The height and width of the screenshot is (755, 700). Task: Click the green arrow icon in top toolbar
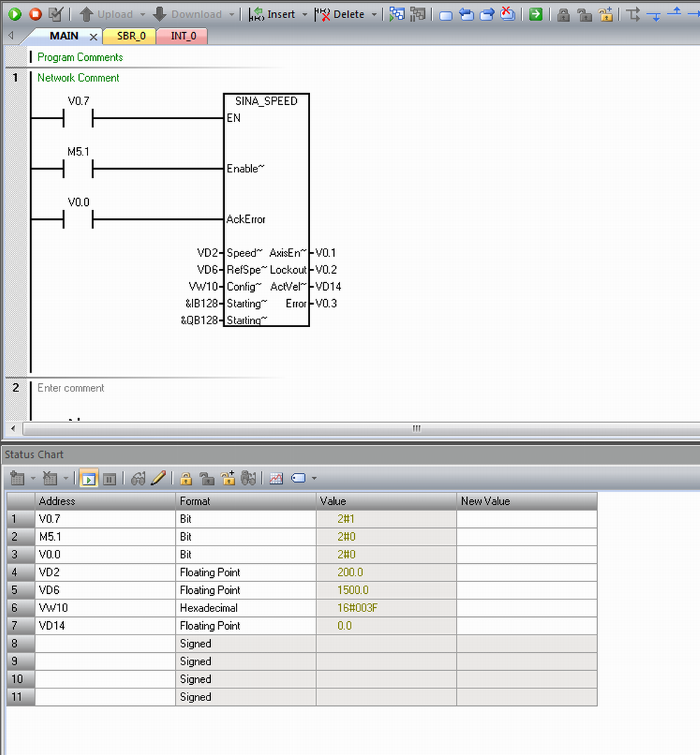pos(535,14)
